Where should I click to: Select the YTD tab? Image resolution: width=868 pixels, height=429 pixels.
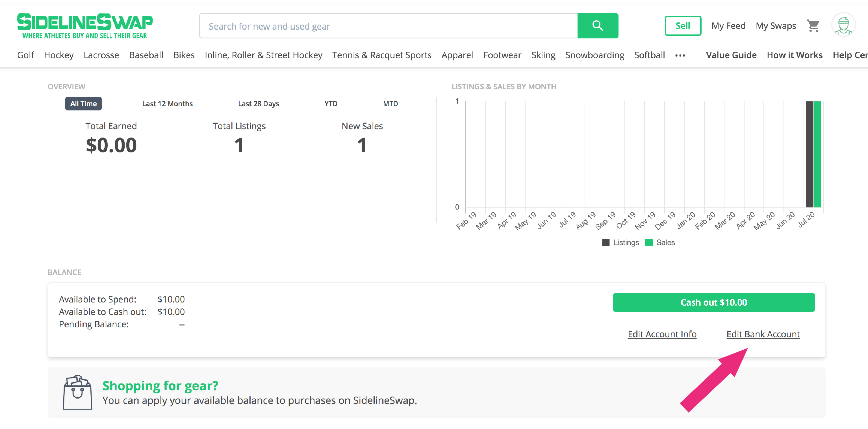coord(331,104)
